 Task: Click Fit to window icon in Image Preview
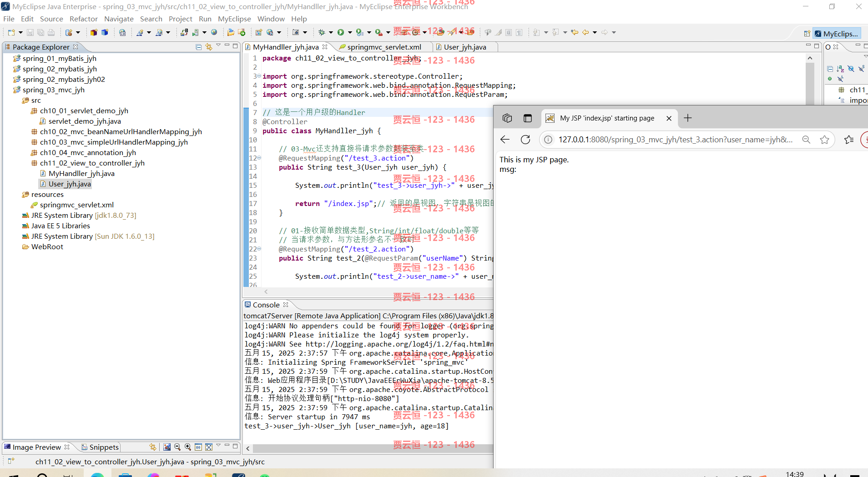[x=209, y=447]
